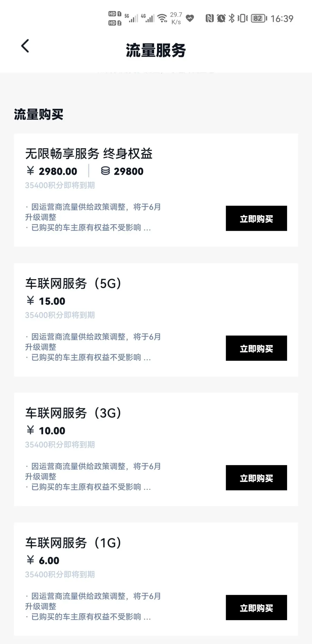The image size is (312, 644).
Task: Buy the 无限畅享服务 终身权益 plan now
Action: tap(256, 219)
